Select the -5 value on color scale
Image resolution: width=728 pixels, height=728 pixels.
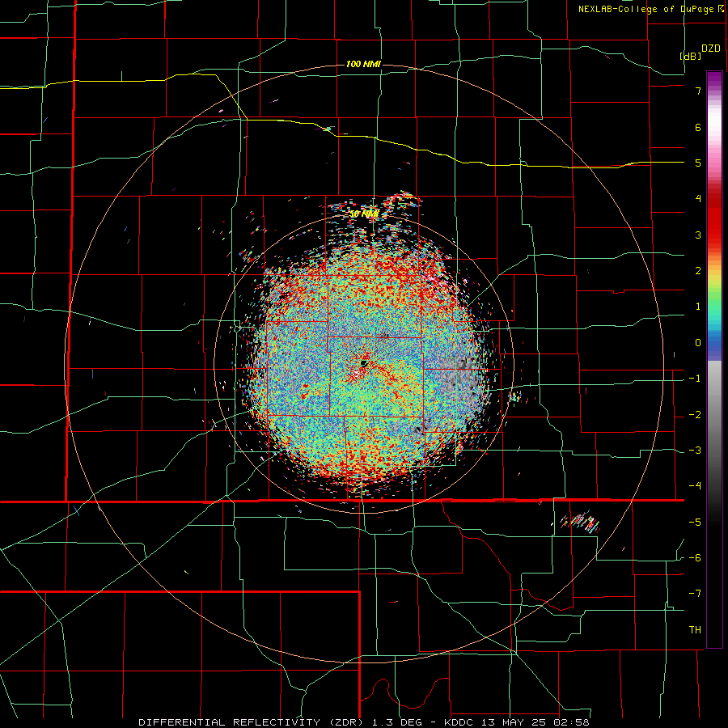point(695,523)
